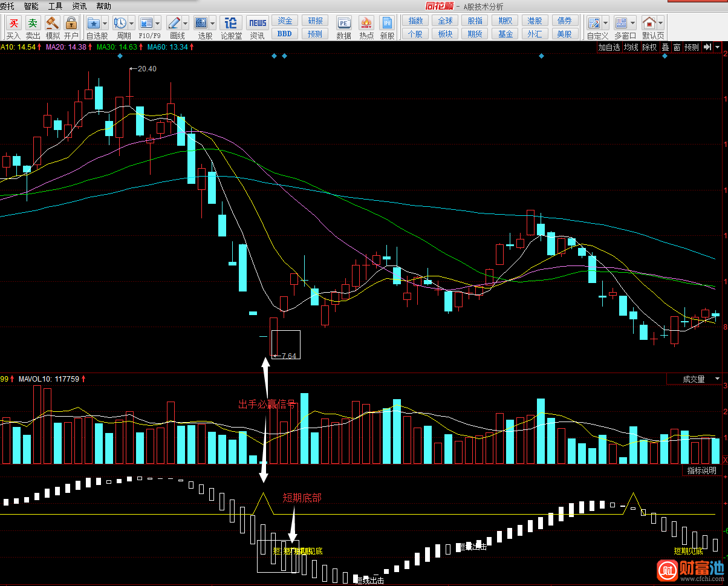Open the F10/F9 company info icon

coord(146,23)
